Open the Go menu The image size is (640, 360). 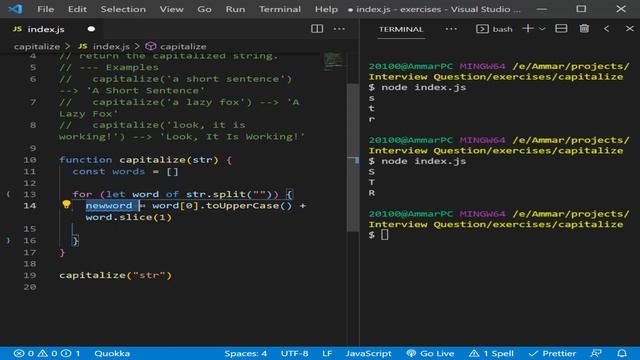(204, 9)
